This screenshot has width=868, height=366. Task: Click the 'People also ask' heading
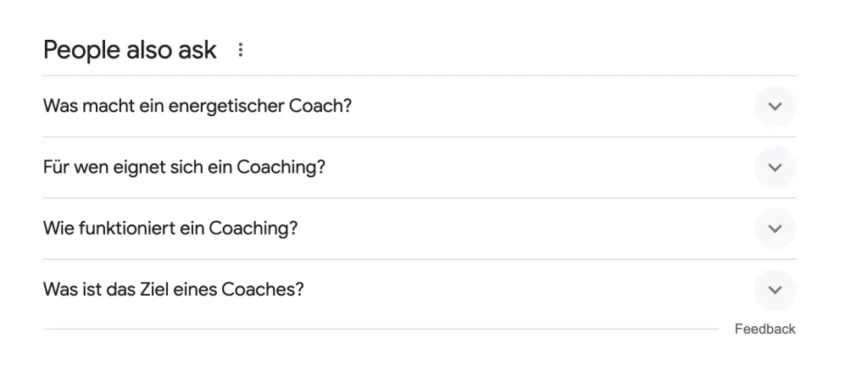[x=130, y=50]
